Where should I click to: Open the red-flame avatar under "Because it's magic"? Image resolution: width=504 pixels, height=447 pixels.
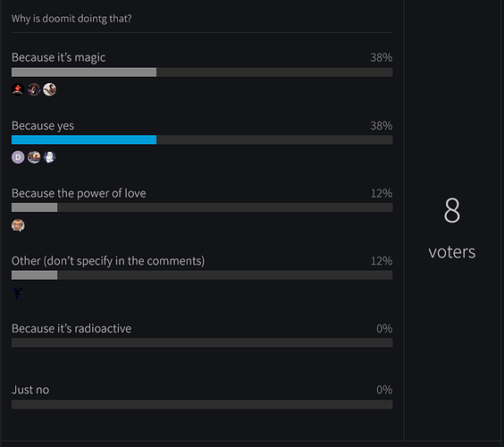(18, 89)
